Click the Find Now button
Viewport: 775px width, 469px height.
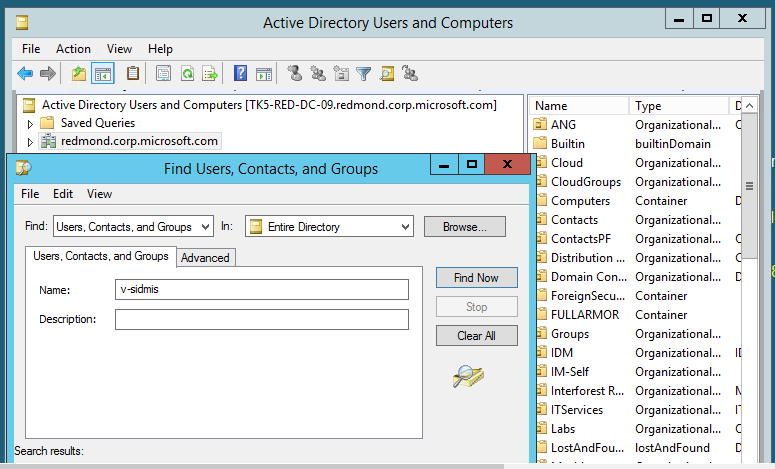(x=476, y=278)
